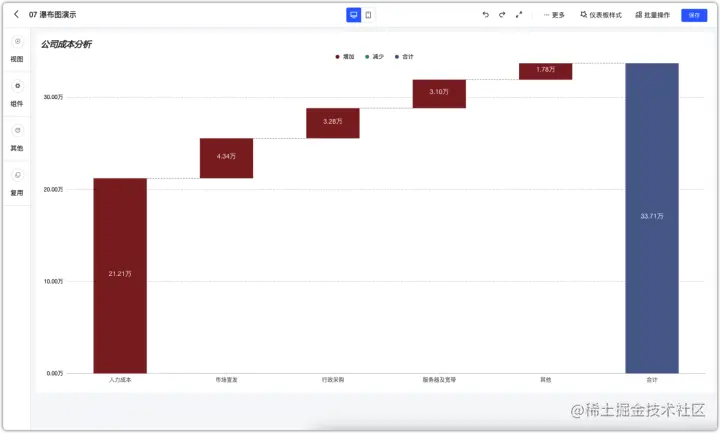The width and height of the screenshot is (720, 433).
Task: Open 仪表板样式 settings
Action: 601,15
